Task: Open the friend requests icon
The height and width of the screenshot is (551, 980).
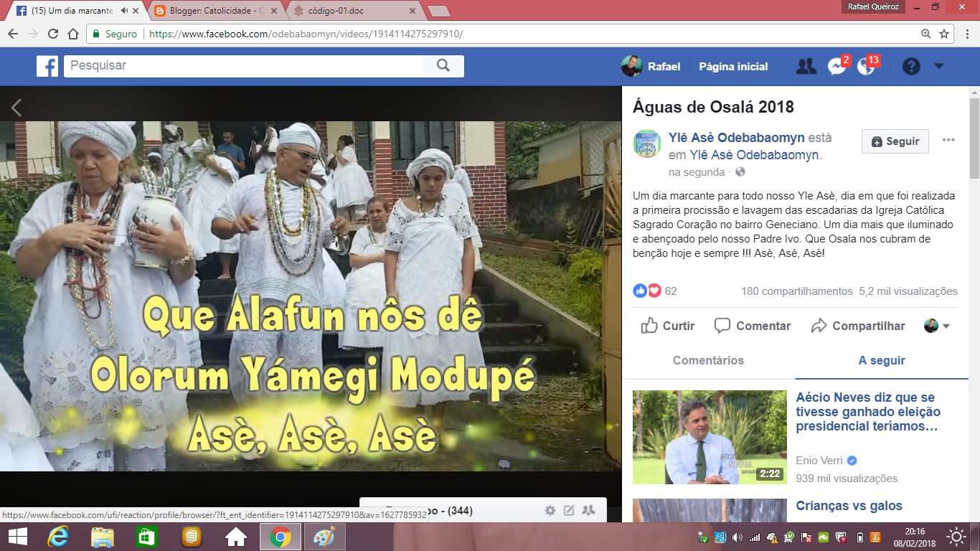Action: (x=806, y=67)
